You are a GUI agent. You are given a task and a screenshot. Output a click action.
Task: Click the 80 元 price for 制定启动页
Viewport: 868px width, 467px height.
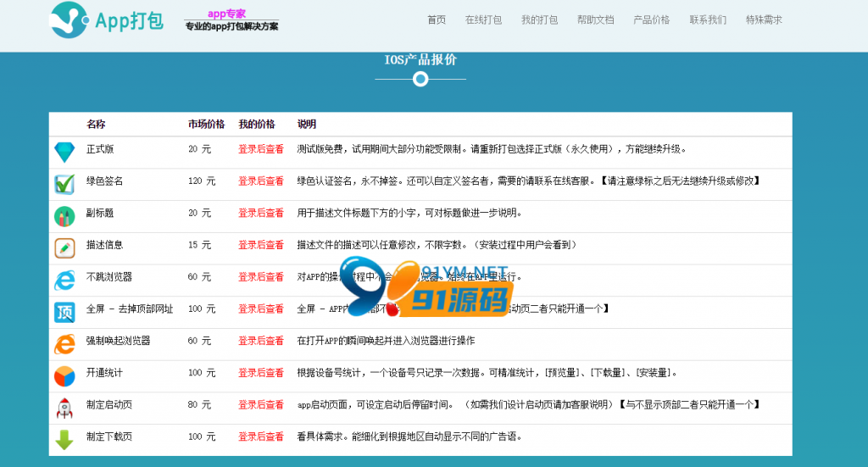click(199, 405)
